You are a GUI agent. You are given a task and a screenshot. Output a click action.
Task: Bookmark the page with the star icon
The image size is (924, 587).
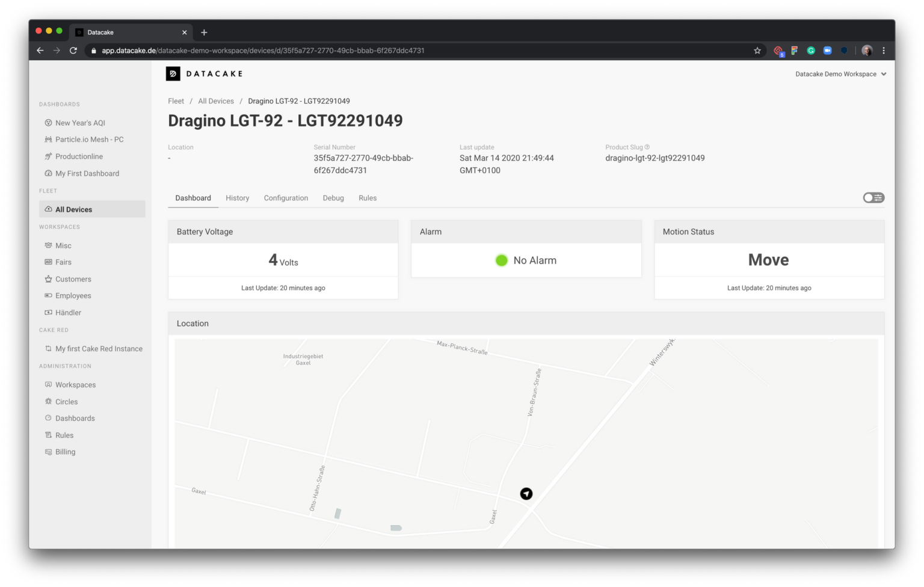757,51
